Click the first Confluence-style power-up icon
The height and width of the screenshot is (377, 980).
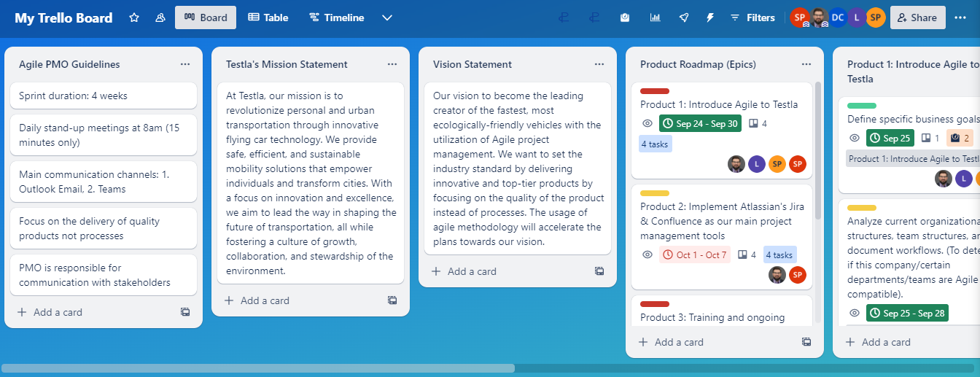click(x=564, y=18)
